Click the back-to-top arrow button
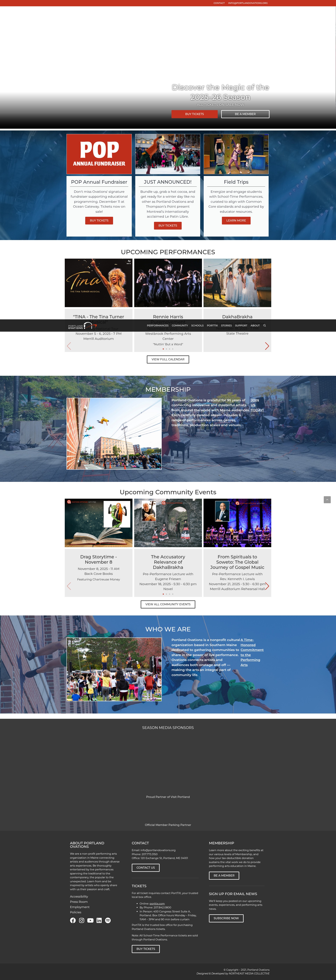The width and height of the screenshot is (336, 980). [x=327, y=500]
